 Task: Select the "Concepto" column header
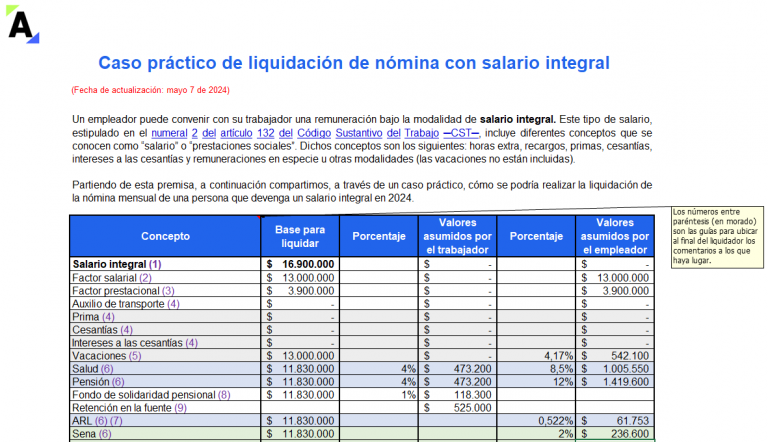(x=165, y=236)
